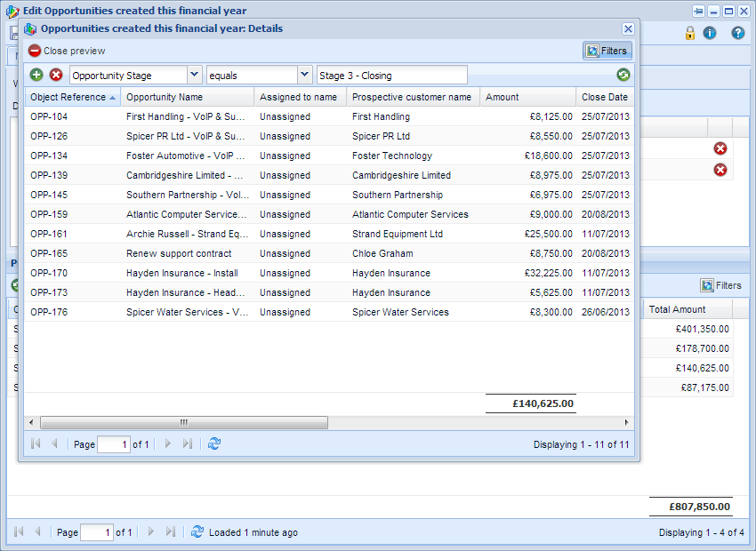
Task: Click the £32,225.00 amount cell
Action: click(548, 273)
